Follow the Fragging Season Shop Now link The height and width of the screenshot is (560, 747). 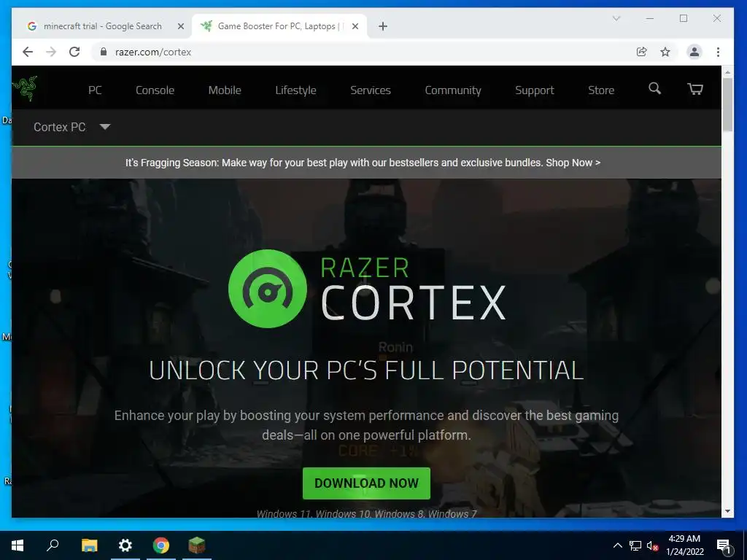click(x=573, y=163)
